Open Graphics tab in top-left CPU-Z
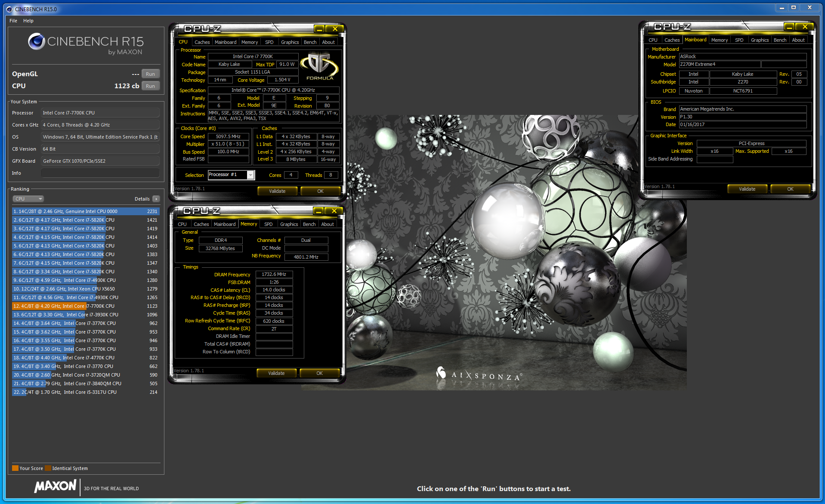Image resolution: width=825 pixels, height=504 pixels. pyautogui.click(x=290, y=42)
